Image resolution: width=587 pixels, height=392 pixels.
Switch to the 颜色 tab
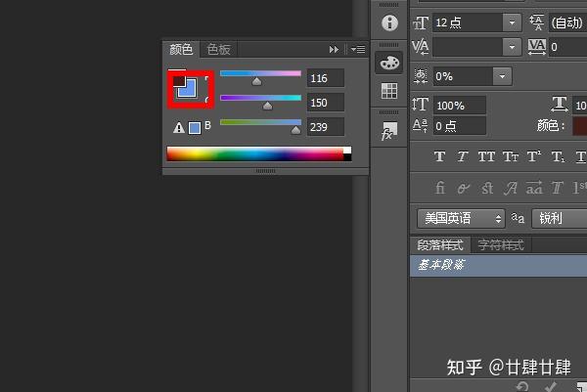click(181, 50)
